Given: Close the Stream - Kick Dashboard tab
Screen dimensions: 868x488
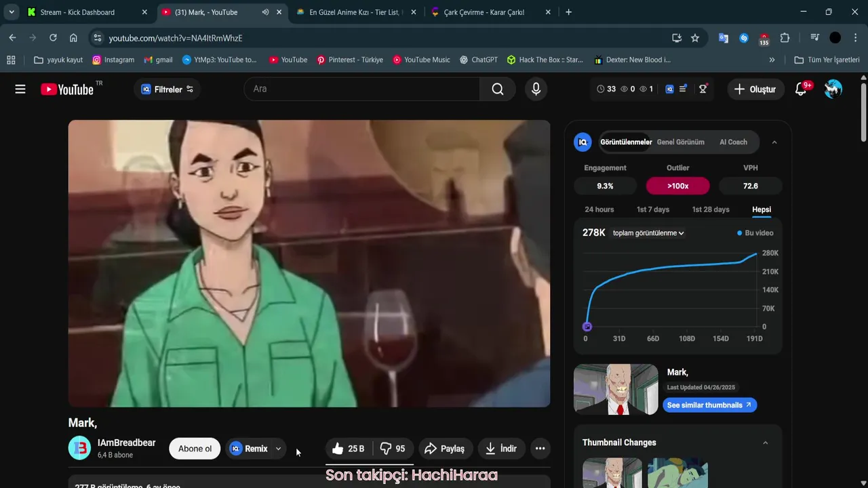Looking at the screenshot, I should coord(144,12).
